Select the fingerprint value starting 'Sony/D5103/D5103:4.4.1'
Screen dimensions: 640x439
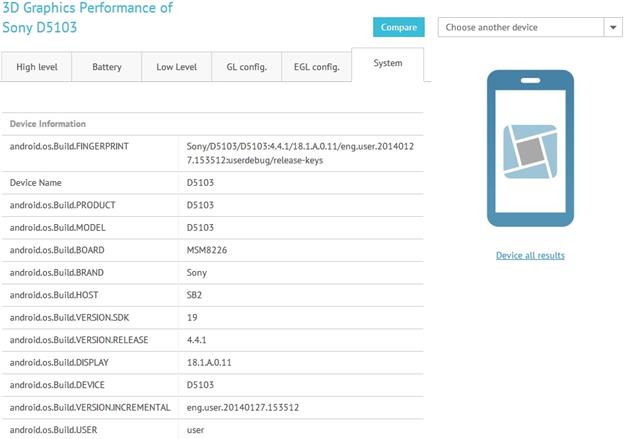[300, 153]
